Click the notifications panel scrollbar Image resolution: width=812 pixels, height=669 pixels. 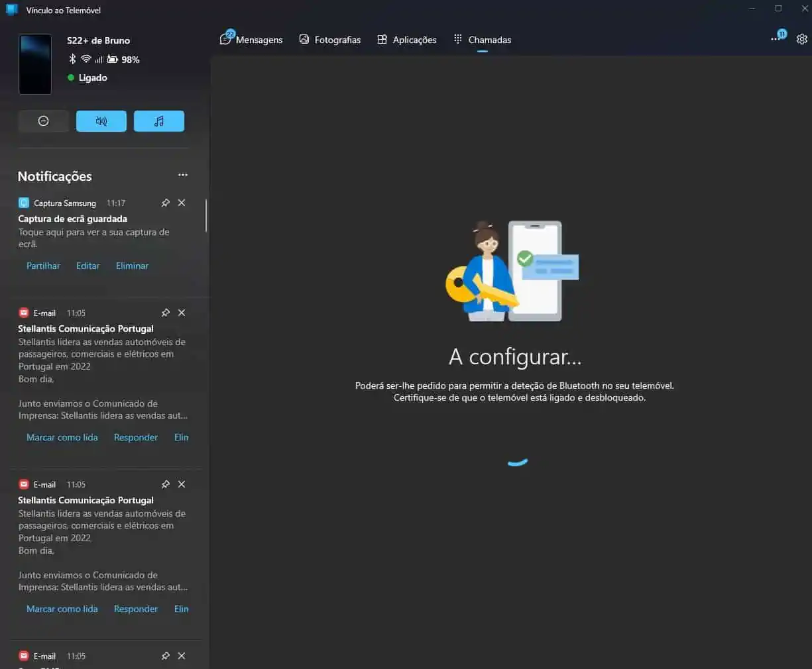206,216
